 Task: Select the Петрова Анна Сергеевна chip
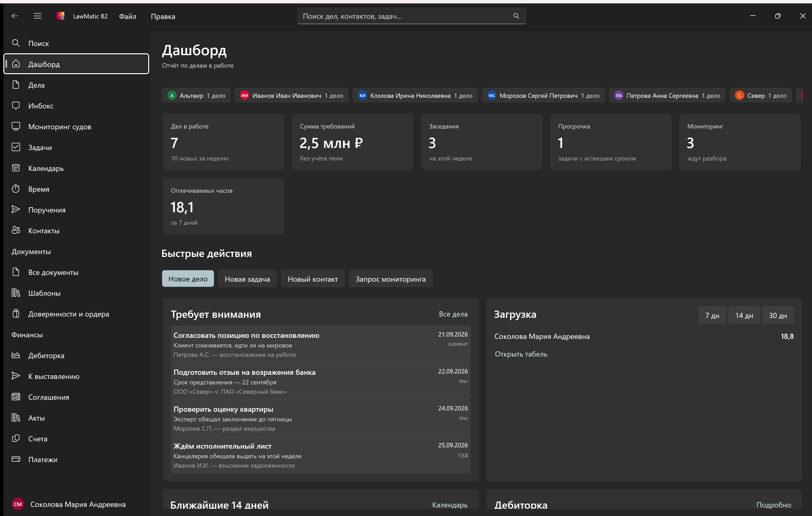[x=667, y=95]
